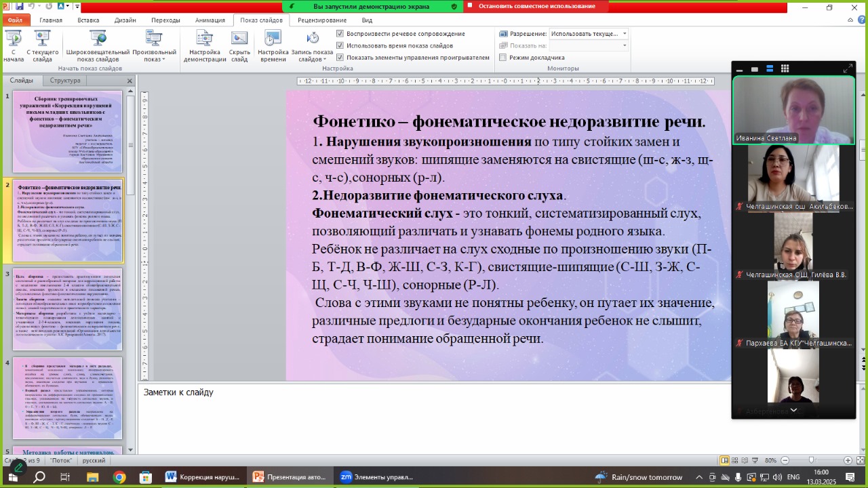Viewport: 868px width, 488px height.
Task: Open 'Настройка демонстрации' settings
Action: [204, 40]
